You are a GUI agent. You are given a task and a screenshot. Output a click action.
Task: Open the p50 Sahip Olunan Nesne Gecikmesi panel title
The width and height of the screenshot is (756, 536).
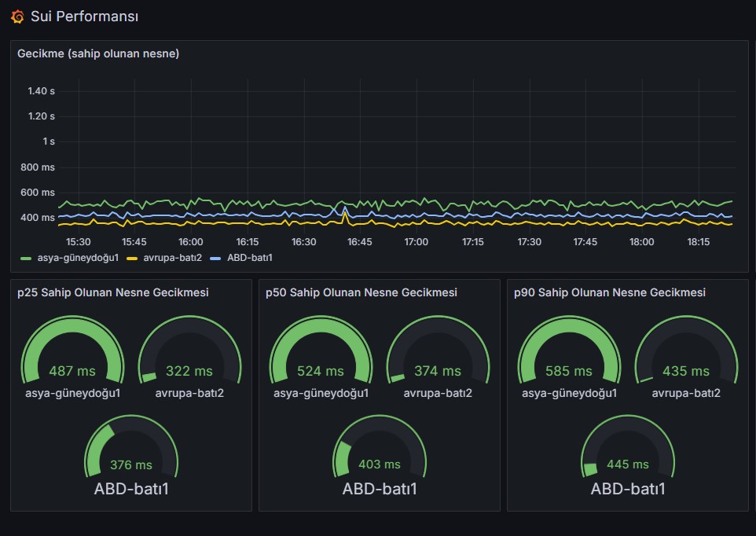coord(361,292)
